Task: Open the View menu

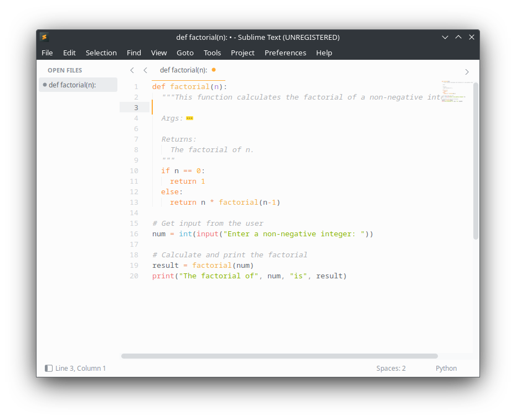Action: (159, 53)
